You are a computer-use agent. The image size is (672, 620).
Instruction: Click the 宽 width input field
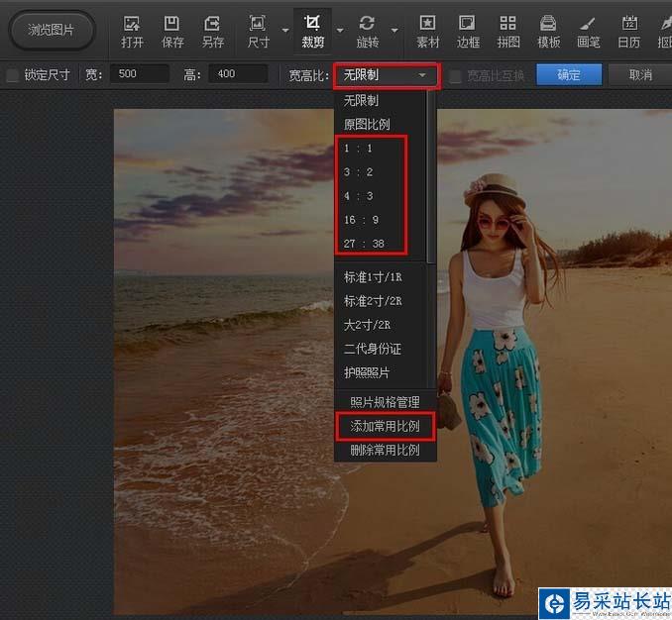pos(140,74)
